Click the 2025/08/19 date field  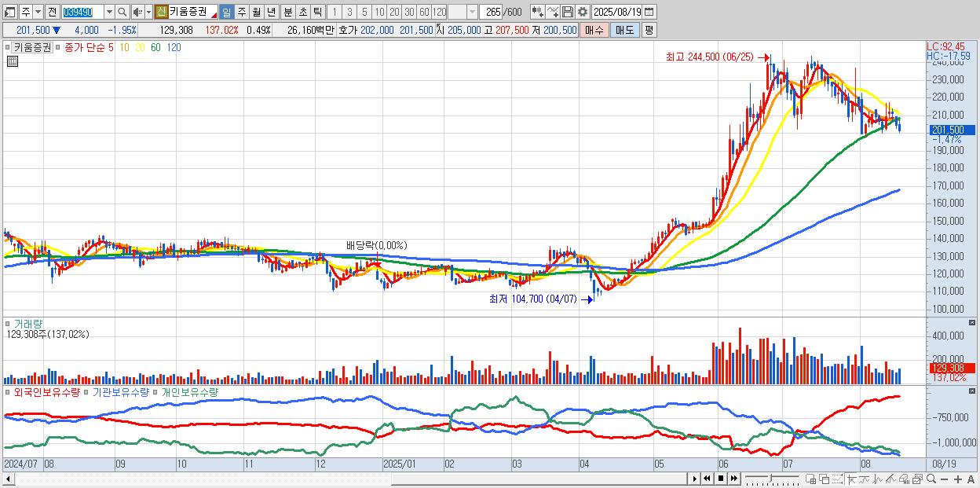click(x=616, y=12)
